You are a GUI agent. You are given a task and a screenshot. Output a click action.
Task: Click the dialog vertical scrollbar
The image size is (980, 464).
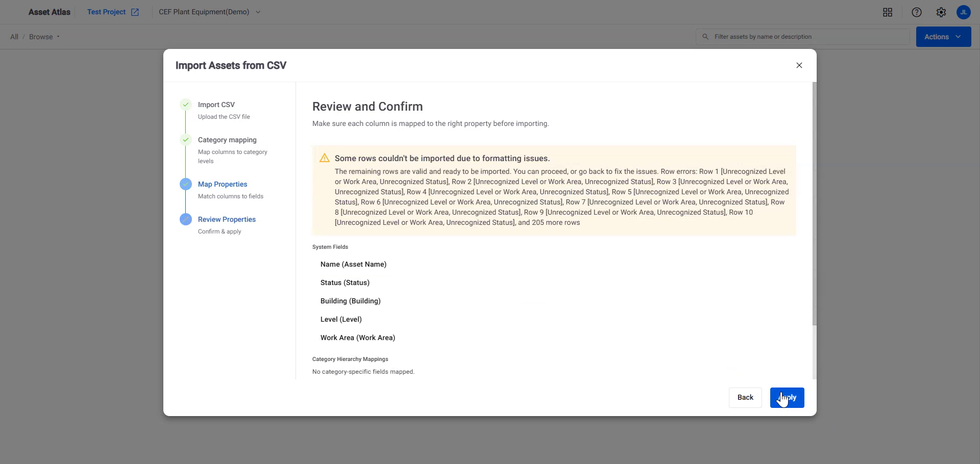coord(814,204)
